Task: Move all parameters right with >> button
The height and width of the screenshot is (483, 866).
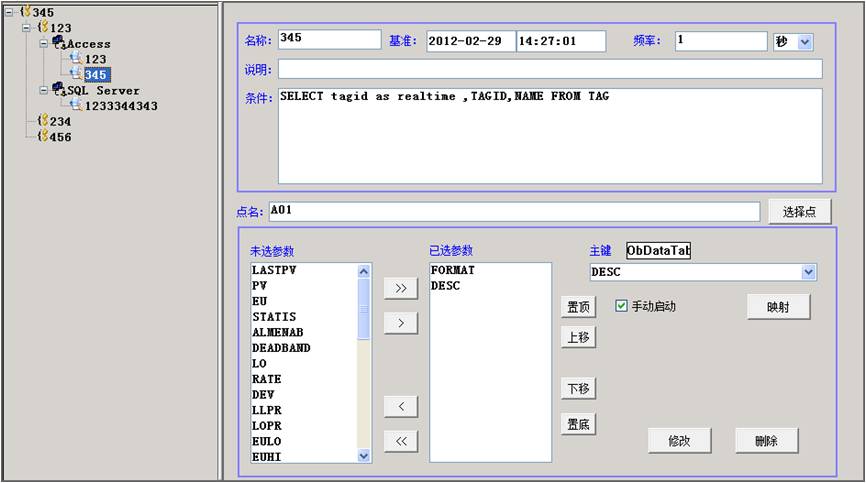Action: [401, 288]
